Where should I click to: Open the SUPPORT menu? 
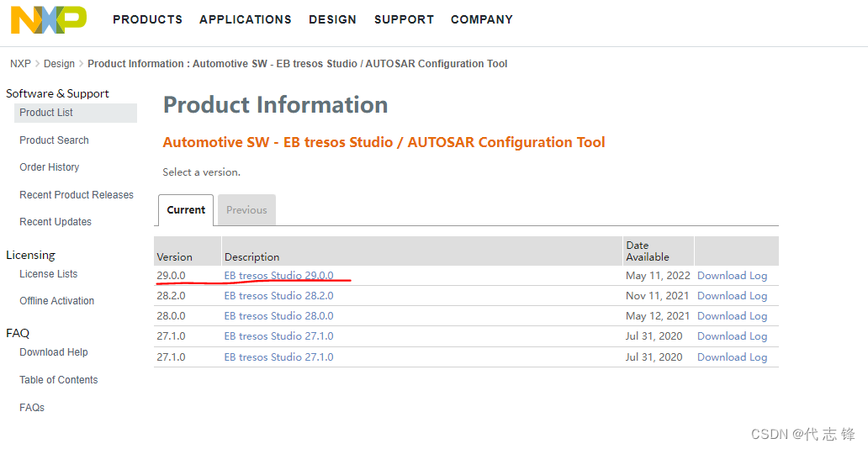[x=404, y=19]
